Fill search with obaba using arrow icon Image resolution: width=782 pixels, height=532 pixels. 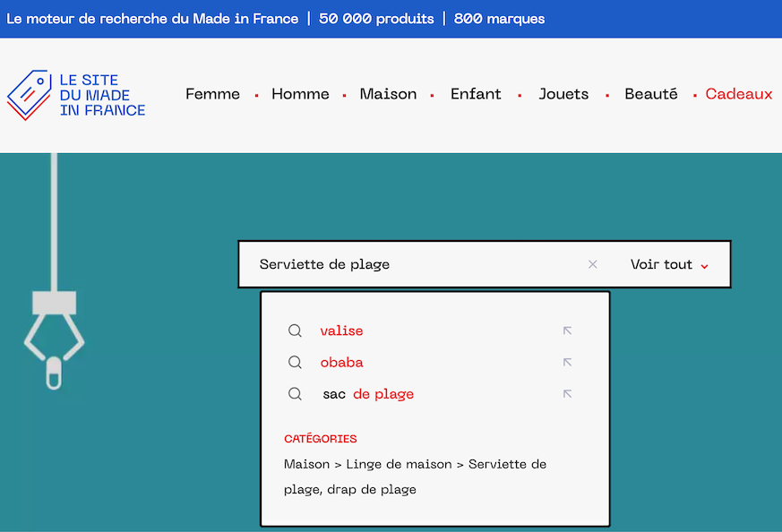(x=567, y=362)
